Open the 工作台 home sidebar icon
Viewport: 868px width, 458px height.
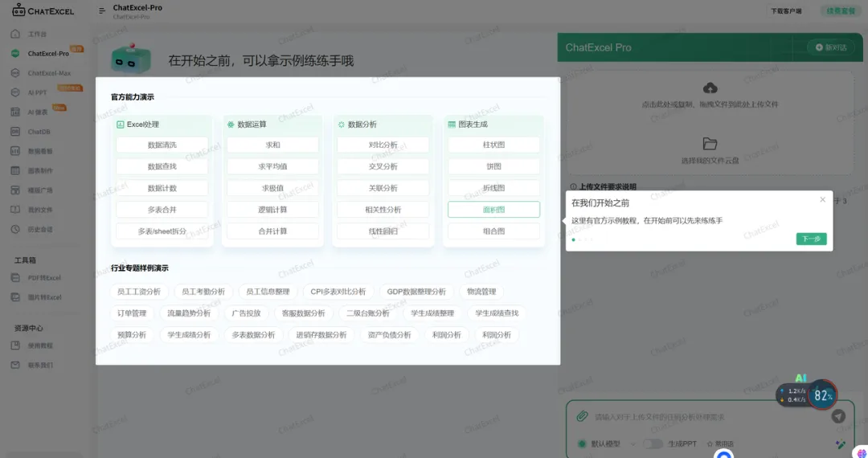(x=15, y=34)
